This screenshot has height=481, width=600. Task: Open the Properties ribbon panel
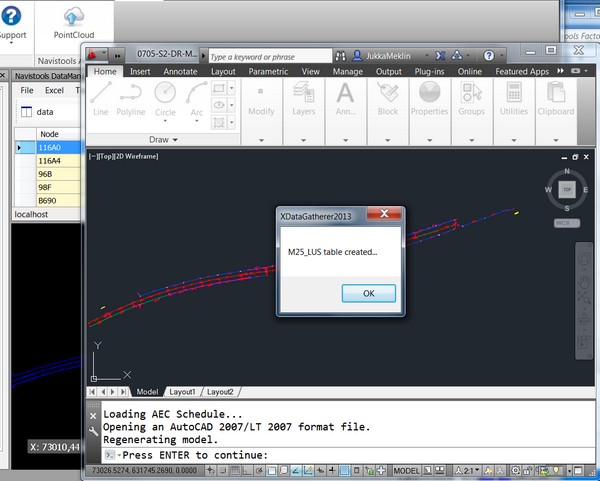point(429,97)
